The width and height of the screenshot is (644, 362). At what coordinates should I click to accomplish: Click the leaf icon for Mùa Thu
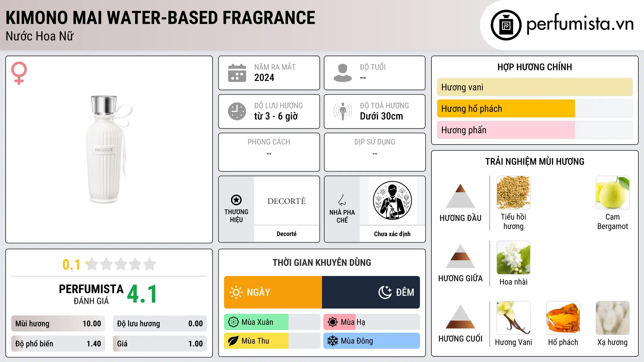coord(233,341)
